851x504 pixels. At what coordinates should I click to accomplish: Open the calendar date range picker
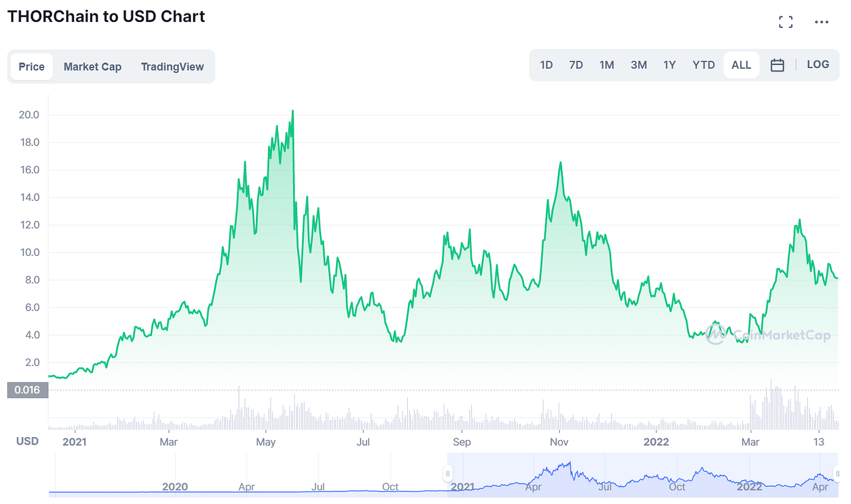pyautogui.click(x=777, y=65)
